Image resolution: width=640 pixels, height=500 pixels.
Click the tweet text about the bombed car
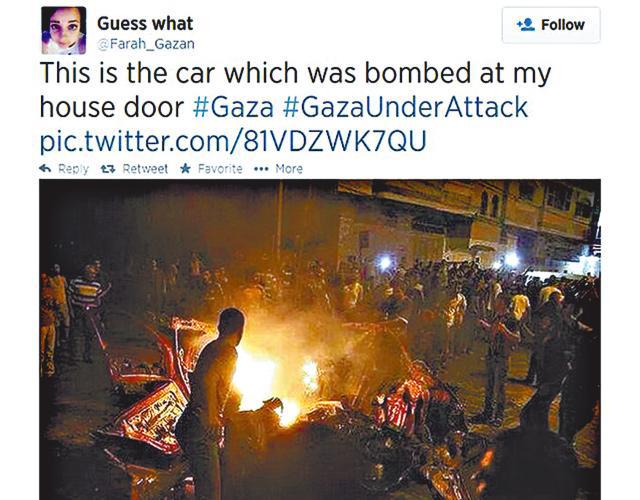[295, 90]
